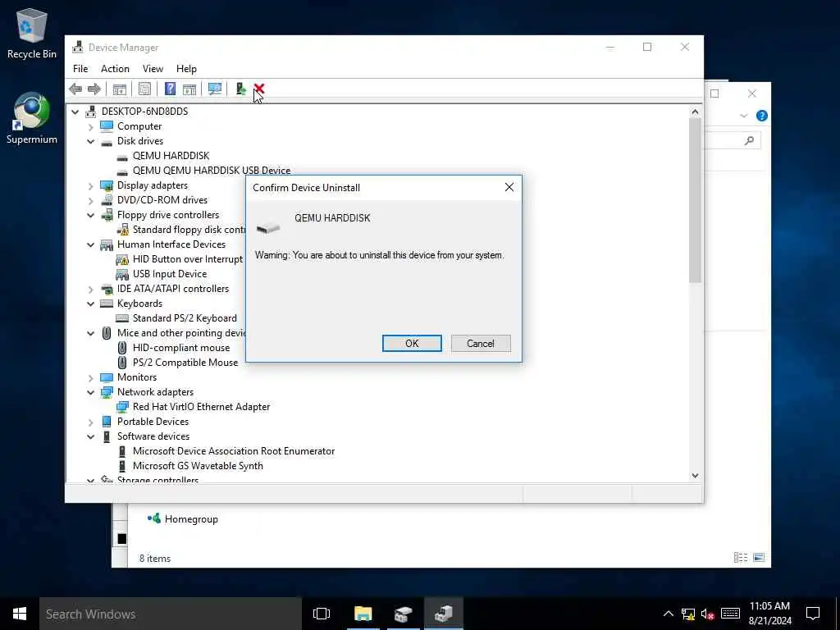Image resolution: width=840 pixels, height=630 pixels.
Task: Select Red Hat VirtIO Ethernet Adapter
Action: coord(202,407)
